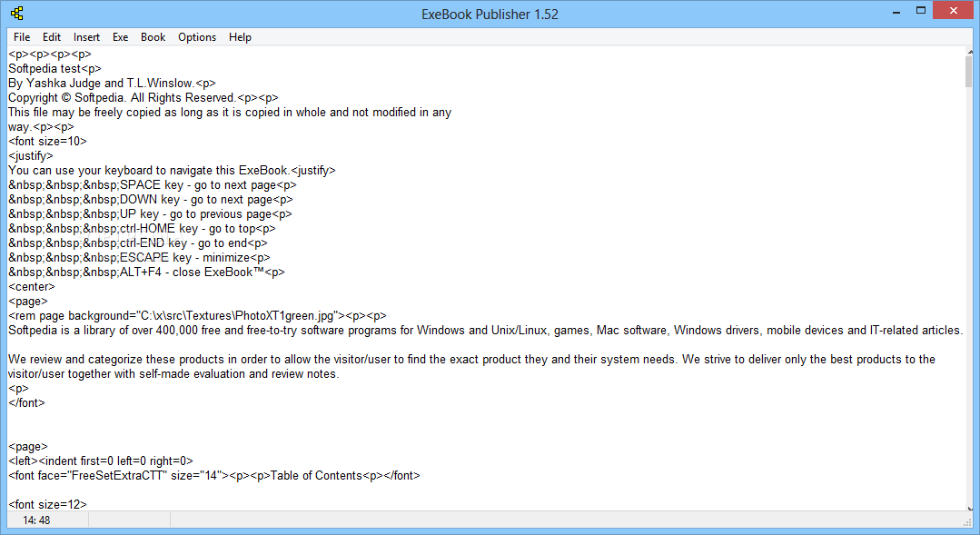This screenshot has height=535, width=980.
Task: Click the '<center>' tag line
Action: pos(31,286)
